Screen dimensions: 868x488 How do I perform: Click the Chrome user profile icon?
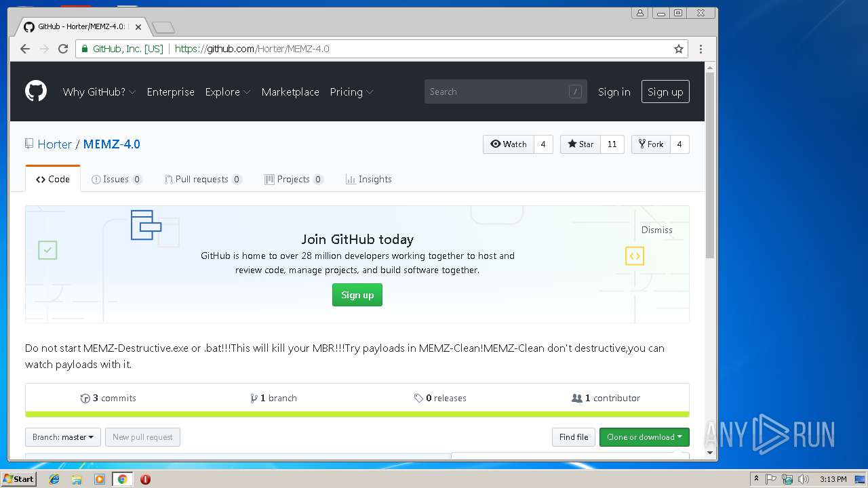click(639, 13)
